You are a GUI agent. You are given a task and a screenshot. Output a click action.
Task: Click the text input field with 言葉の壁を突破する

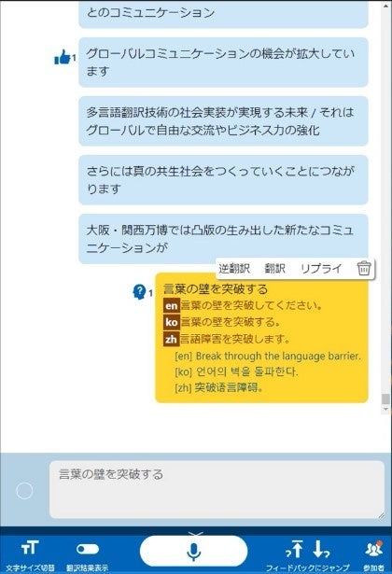click(x=217, y=489)
